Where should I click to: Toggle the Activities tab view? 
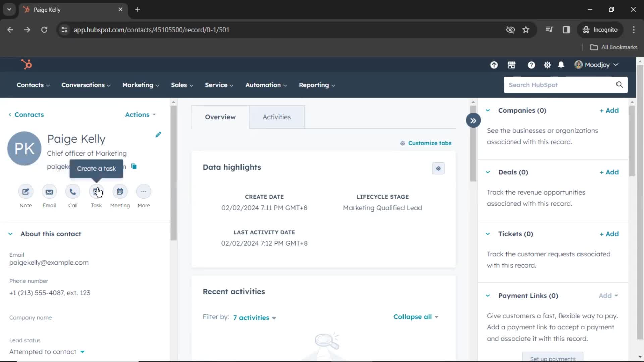pyautogui.click(x=276, y=117)
